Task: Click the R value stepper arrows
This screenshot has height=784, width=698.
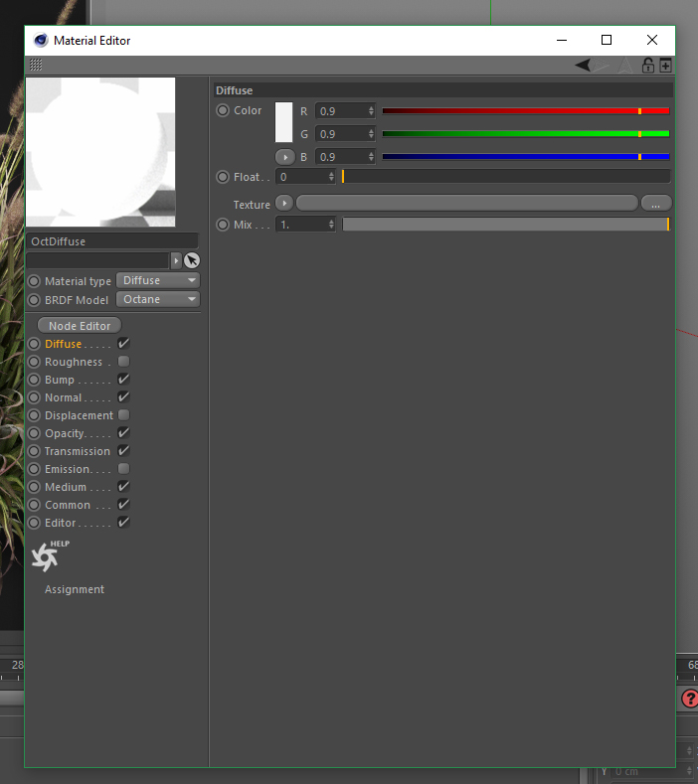Action: pyautogui.click(x=371, y=111)
